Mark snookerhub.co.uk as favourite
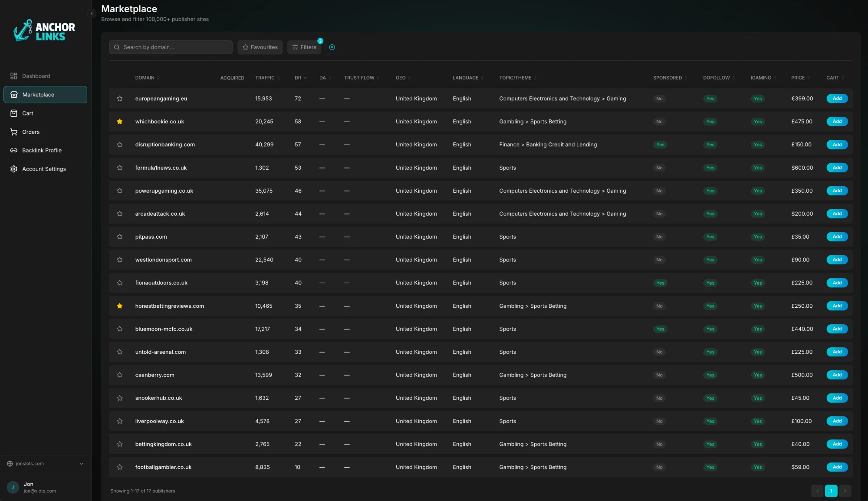This screenshot has height=501, width=868. click(x=120, y=398)
